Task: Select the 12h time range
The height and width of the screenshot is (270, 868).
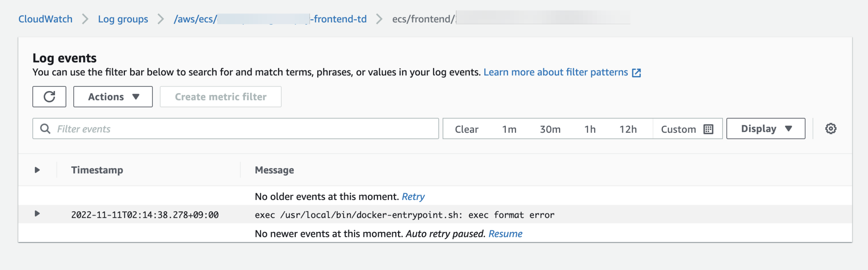Action: pos(628,129)
